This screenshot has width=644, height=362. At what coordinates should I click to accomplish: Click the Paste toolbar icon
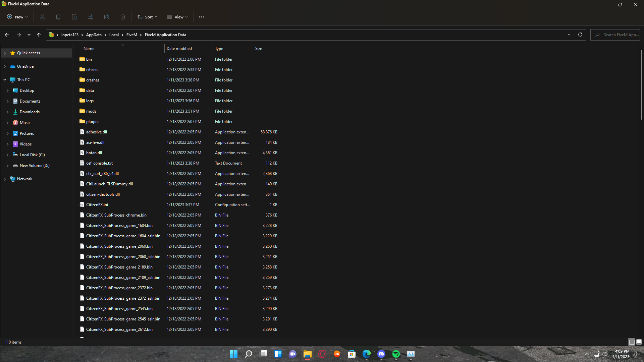coord(74,17)
